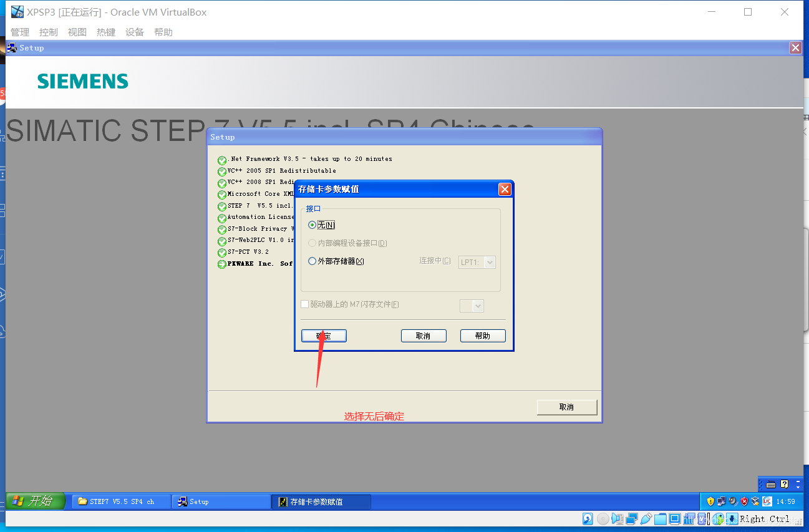Click the shared folders icon in VirtualBox status bar
The image size is (809, 532).
(661, 519)
